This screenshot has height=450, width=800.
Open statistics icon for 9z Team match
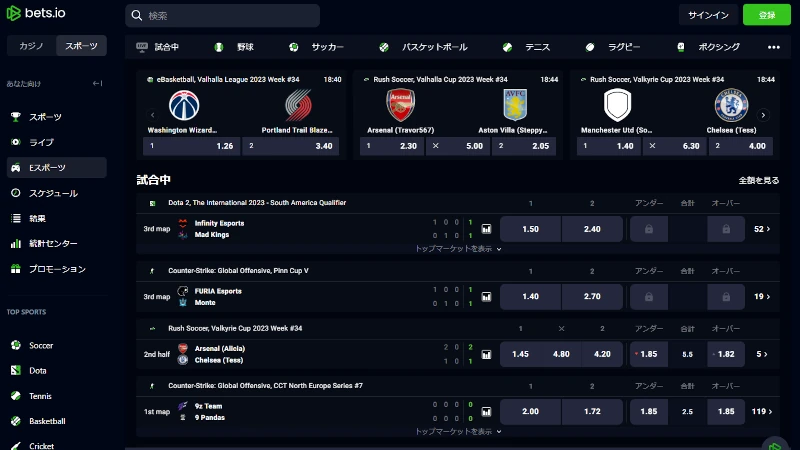pos(486,411)
